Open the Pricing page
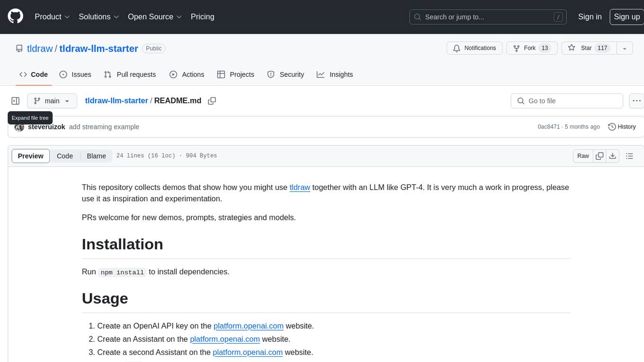The image size is (644, 362). (x=202, y=17)
